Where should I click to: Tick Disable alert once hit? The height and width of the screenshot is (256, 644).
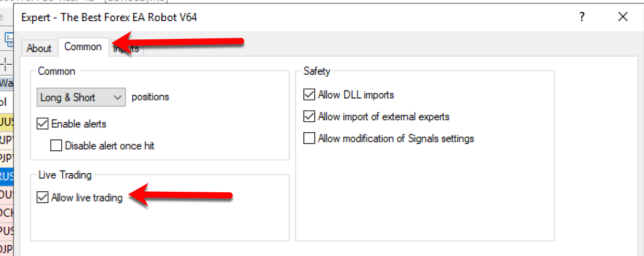(x=56, y=146)
